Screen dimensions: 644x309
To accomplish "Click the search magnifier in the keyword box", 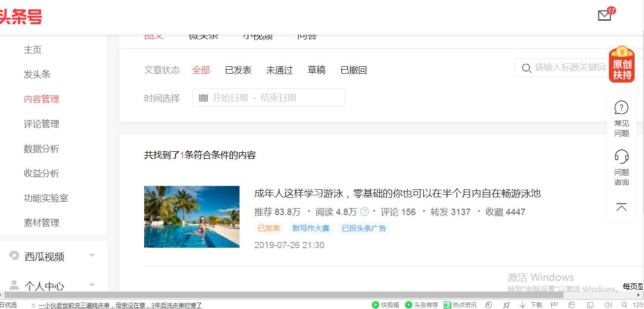I will [x=526, y=68].
